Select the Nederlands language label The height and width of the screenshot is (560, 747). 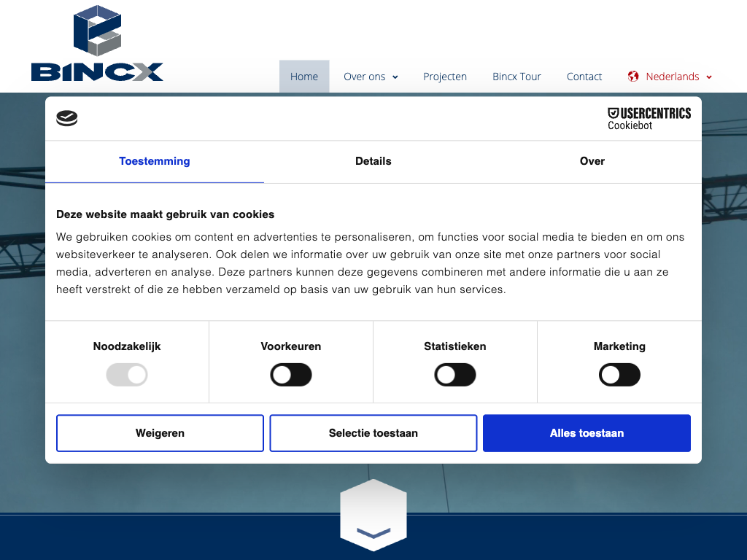pyautogui.click(x=672, y=77)
